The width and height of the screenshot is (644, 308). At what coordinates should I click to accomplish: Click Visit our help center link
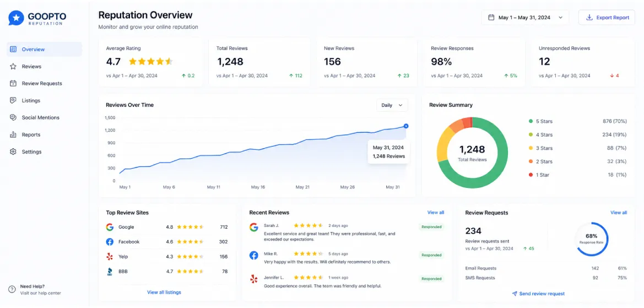pyautogui.click(x=41, y=293)
